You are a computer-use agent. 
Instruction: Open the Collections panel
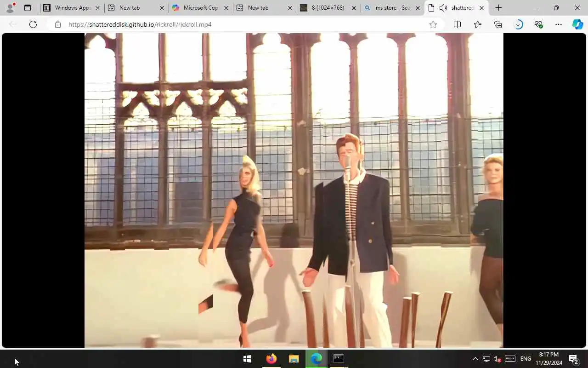point(498,24)
